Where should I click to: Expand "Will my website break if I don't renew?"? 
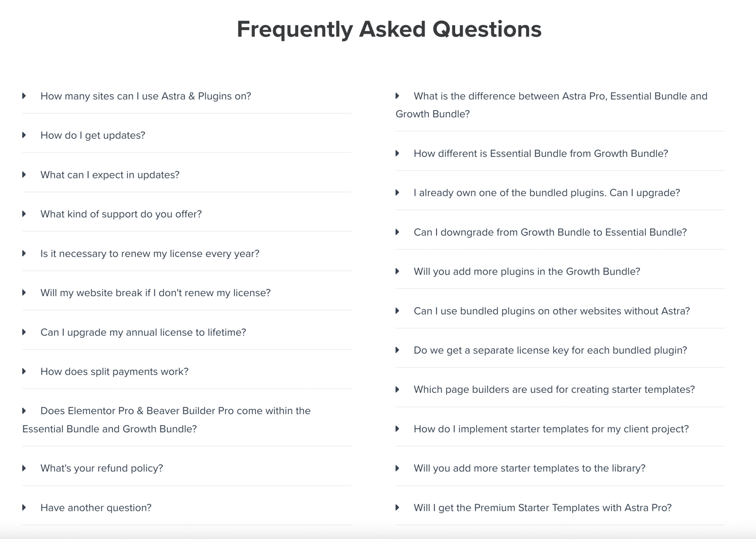(155, 293)
